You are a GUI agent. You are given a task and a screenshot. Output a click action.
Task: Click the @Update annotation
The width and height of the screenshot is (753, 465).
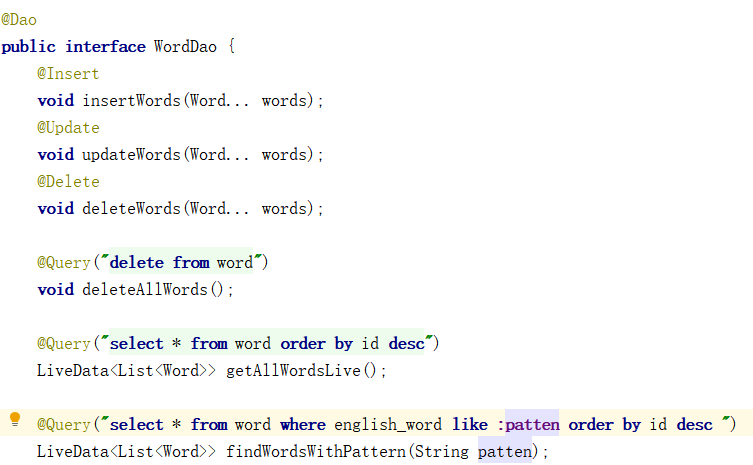68,128
